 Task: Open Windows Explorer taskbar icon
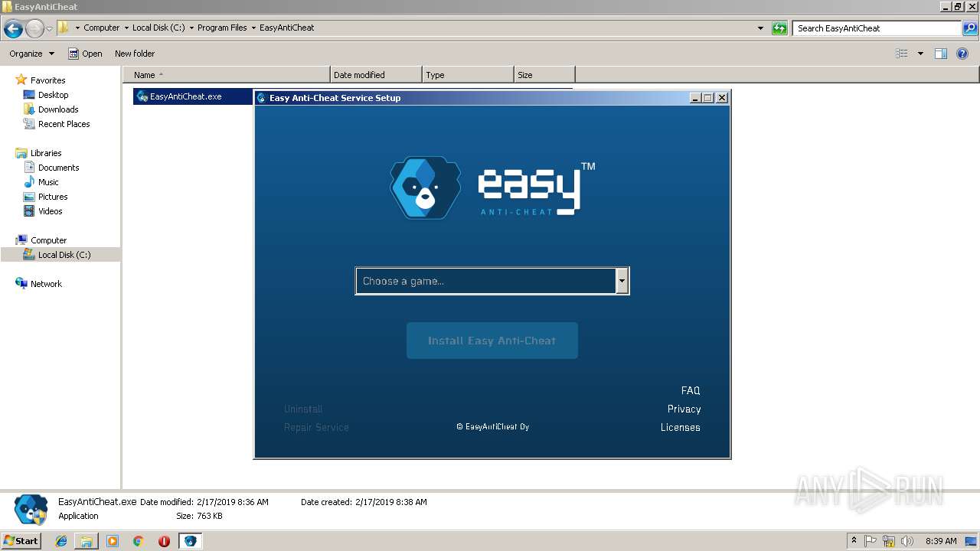87,541
